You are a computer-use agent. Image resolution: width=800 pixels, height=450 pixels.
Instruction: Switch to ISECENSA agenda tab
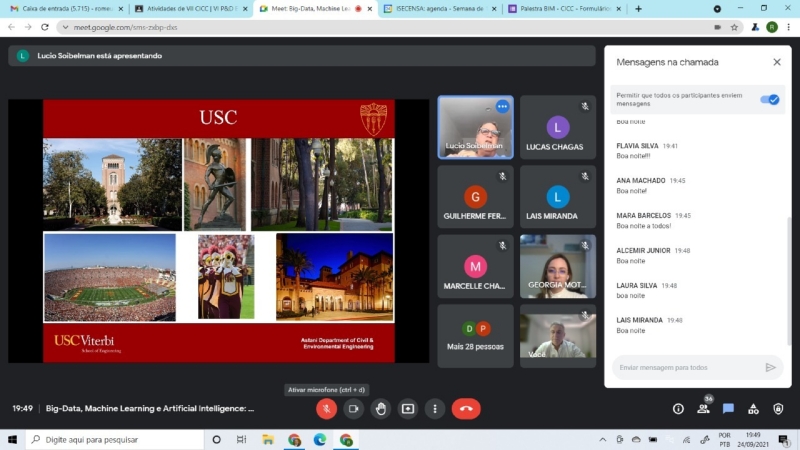tap(440, 9)
